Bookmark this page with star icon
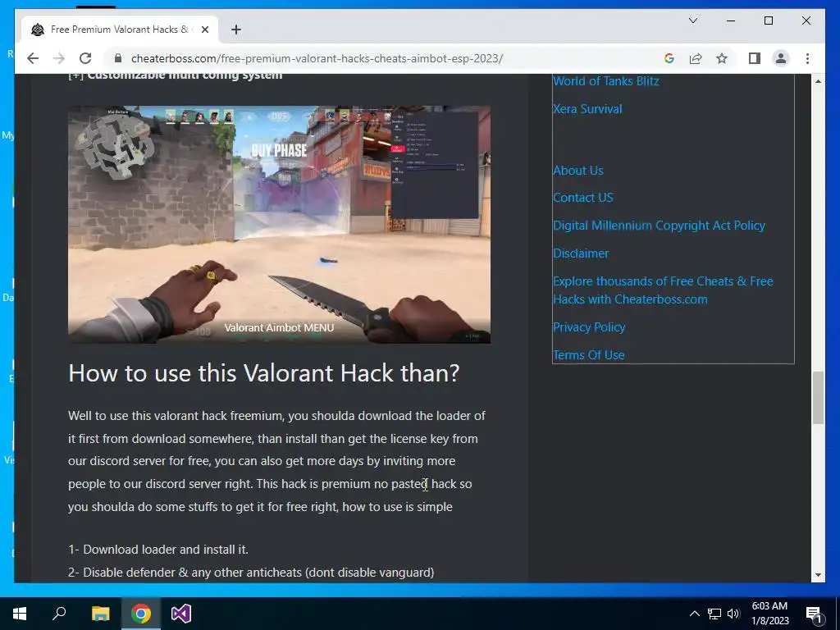Viewport: 840px width, 630px height. (722, 58)
